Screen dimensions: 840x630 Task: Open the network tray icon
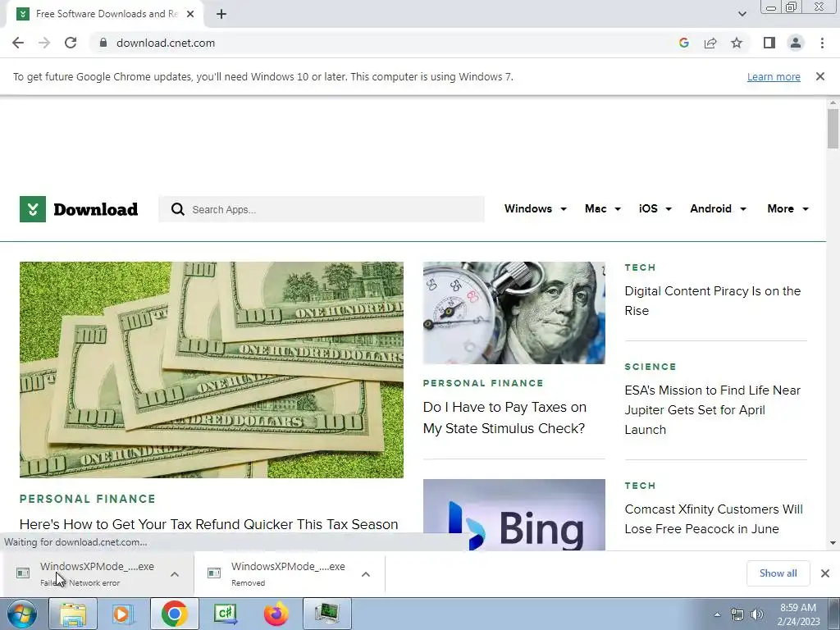pos(737,614)
